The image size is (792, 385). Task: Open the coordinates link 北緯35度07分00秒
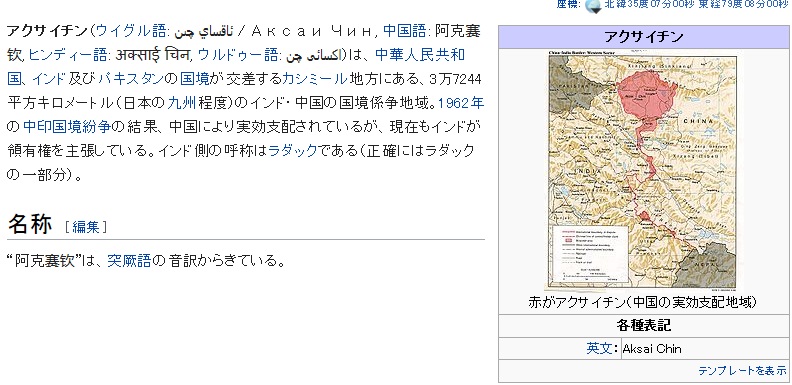click(x=649, y=4)
